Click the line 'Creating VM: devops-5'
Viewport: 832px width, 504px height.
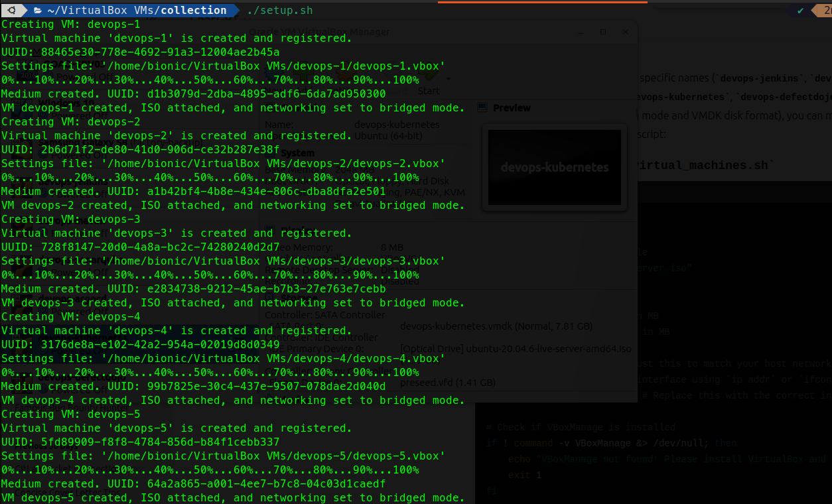coord(71,414)
